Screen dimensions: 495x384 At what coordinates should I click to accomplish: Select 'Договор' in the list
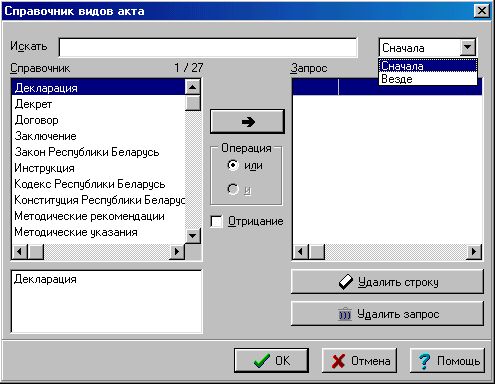click(x=98, y=120)
